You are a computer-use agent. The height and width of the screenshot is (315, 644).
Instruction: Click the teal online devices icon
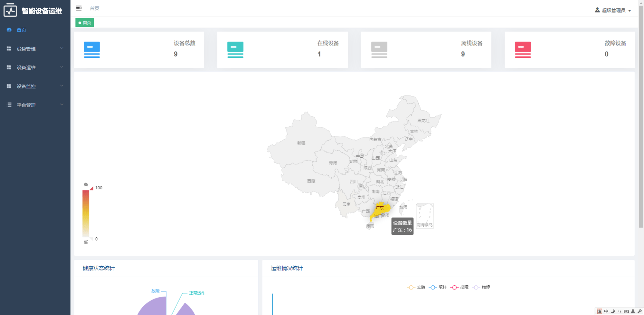[x=235, y=50]
